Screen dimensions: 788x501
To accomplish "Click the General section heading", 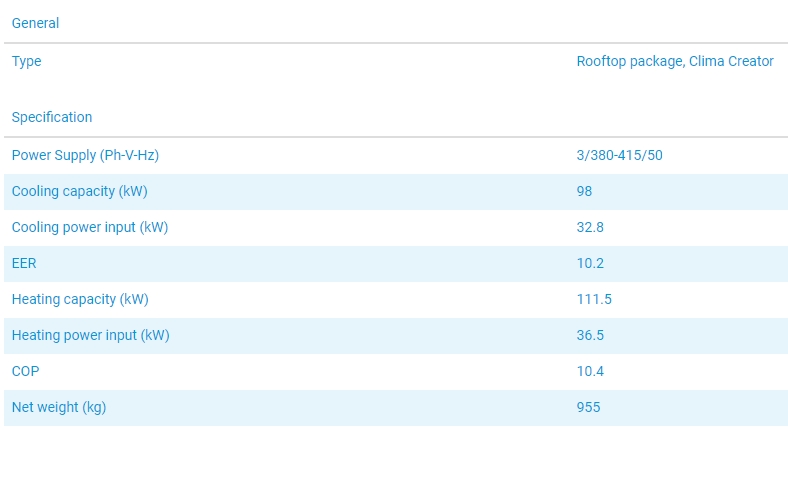I will point(35,23).
